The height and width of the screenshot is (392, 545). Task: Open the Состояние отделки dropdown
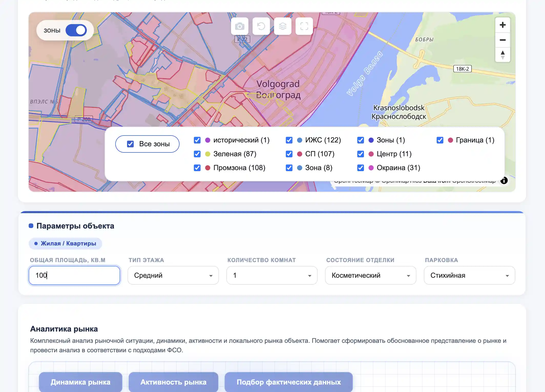coord(371,275)
